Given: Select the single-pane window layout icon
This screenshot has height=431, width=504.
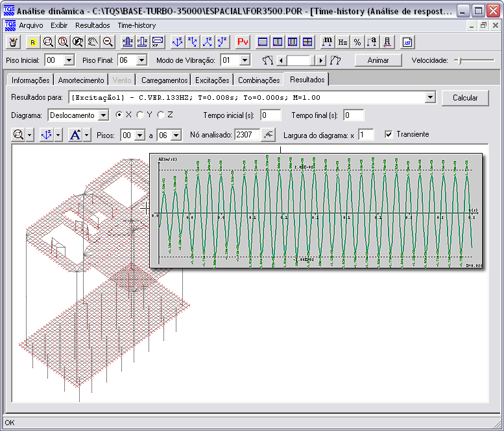Looking at the screenshot, I should (263, 42).
